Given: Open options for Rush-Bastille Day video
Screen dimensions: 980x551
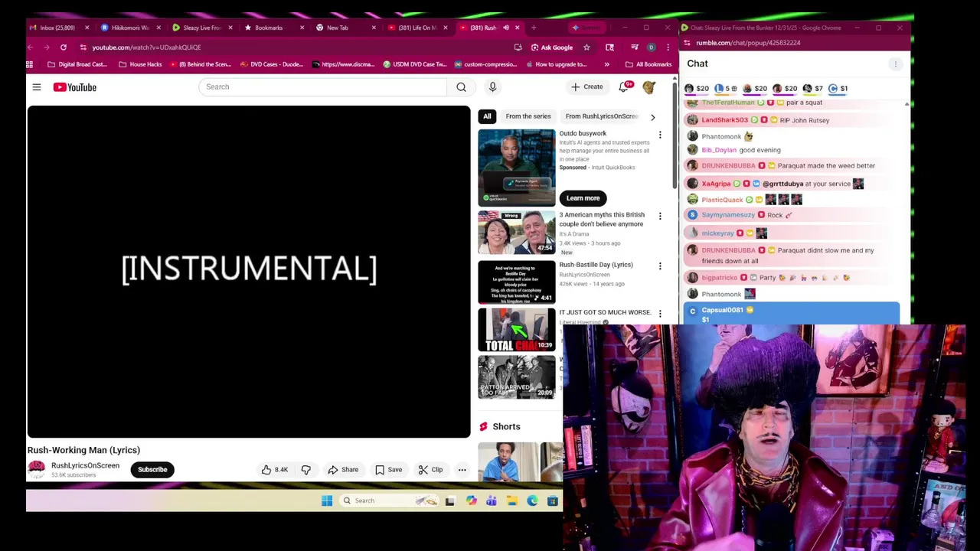Looking at the screenshot, I should pyautogui.click(x=660, y=266).
